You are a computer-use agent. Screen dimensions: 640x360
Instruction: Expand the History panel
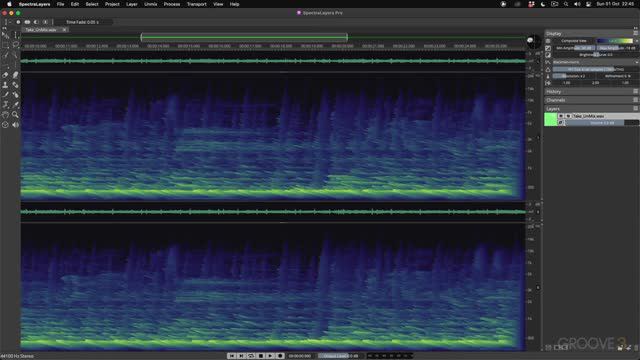coord(554,91)
